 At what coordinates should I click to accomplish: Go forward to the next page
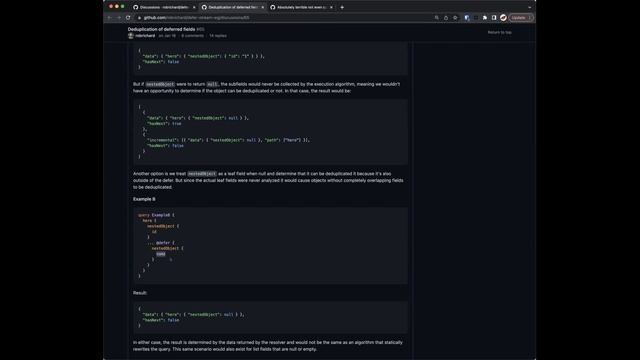[x=119, y=18]
